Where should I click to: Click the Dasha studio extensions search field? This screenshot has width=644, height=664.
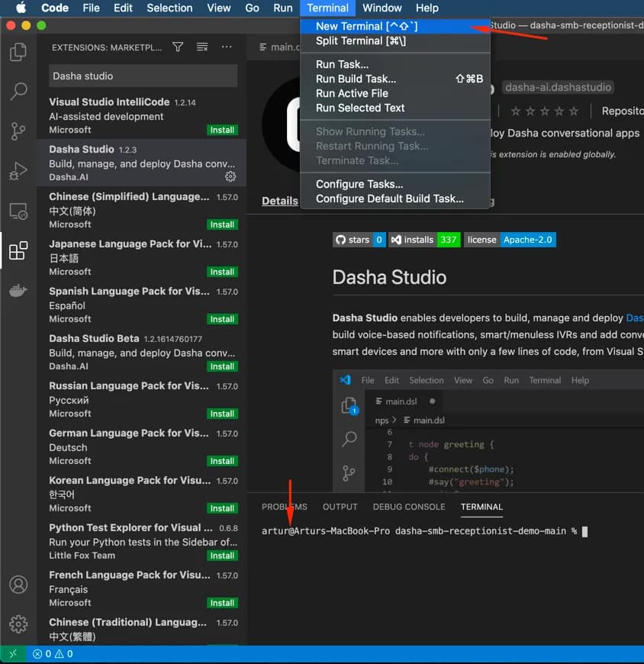point(143,76)
